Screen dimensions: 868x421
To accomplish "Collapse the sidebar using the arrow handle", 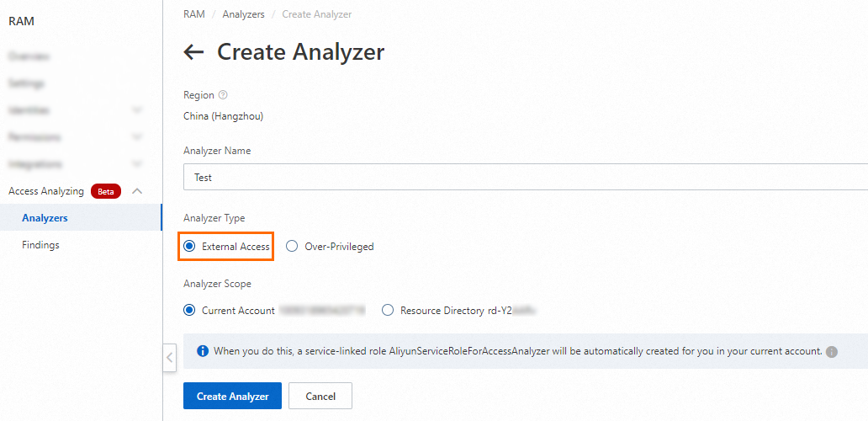I will point(169,357).
